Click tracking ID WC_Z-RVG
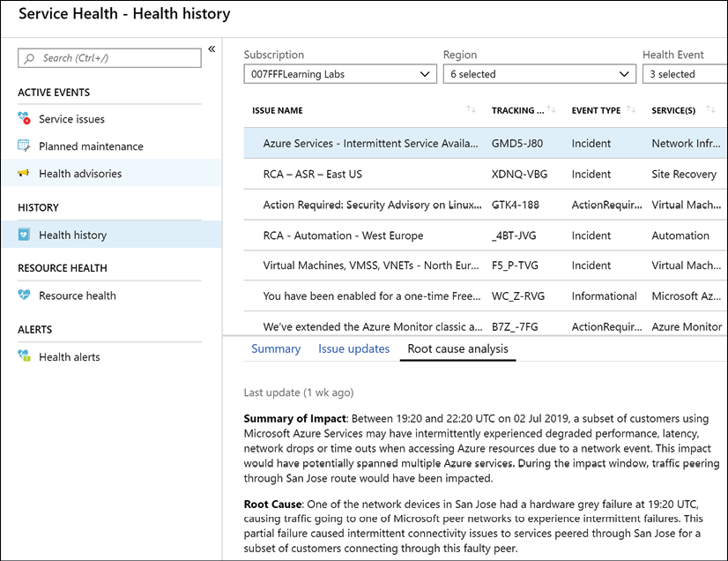 518,296
